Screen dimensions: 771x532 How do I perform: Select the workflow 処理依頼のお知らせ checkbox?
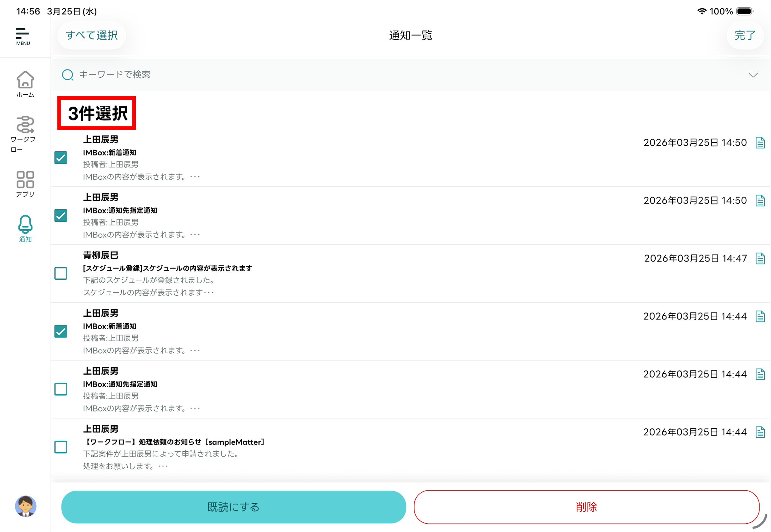point(61,447)
